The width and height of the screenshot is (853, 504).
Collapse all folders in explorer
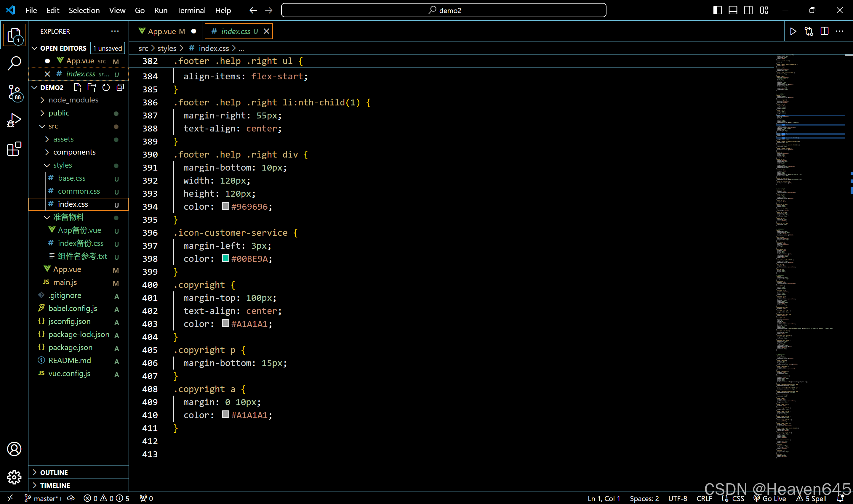(120, 88)
